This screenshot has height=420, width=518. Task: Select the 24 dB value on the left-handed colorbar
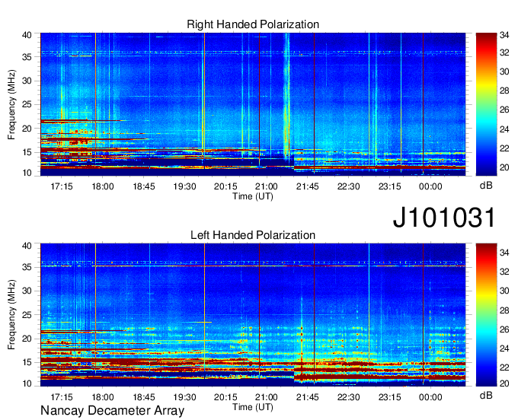504,348
